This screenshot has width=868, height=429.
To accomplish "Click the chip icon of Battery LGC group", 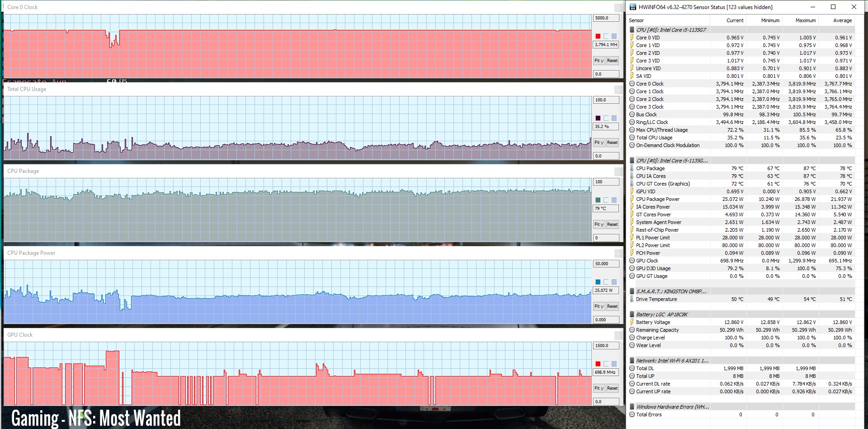I will click(632, 315).
